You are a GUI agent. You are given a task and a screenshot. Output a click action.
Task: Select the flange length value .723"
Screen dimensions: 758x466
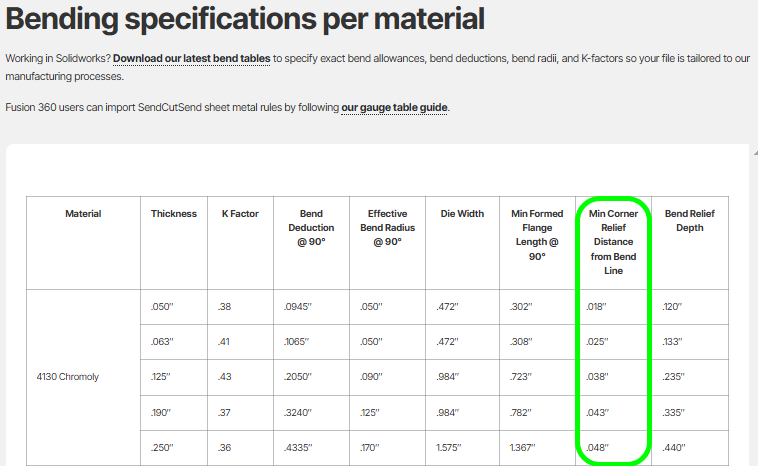tap(521, 377)
